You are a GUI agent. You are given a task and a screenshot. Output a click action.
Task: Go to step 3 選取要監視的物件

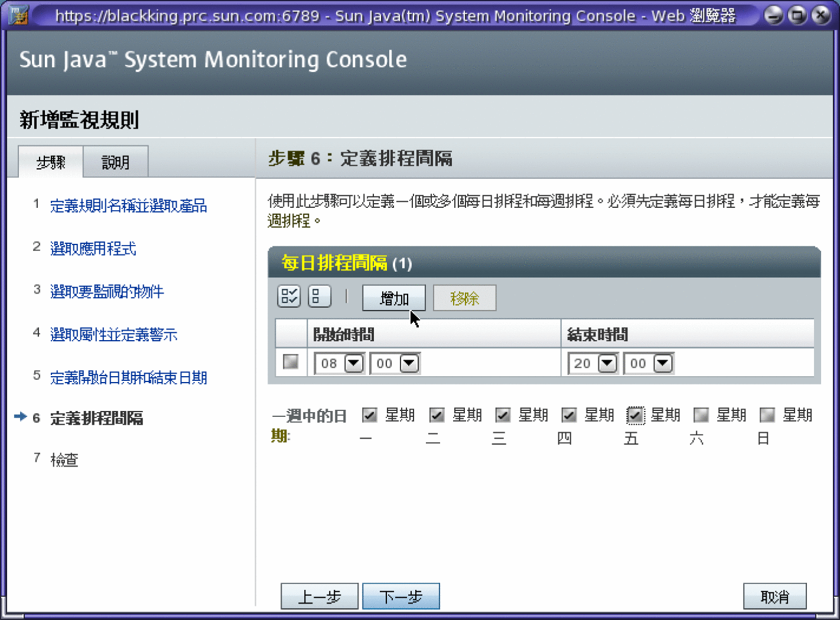(107, 292)
